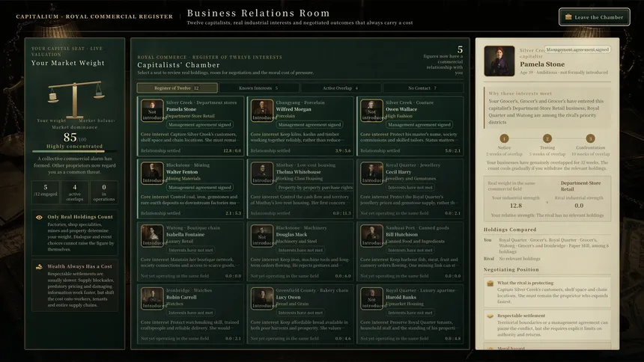Image resolution: width=644 pixels, height=362 pixels.
Task: Click Bill Hutchison's Interests have not met tag
Action: (410, 250)
